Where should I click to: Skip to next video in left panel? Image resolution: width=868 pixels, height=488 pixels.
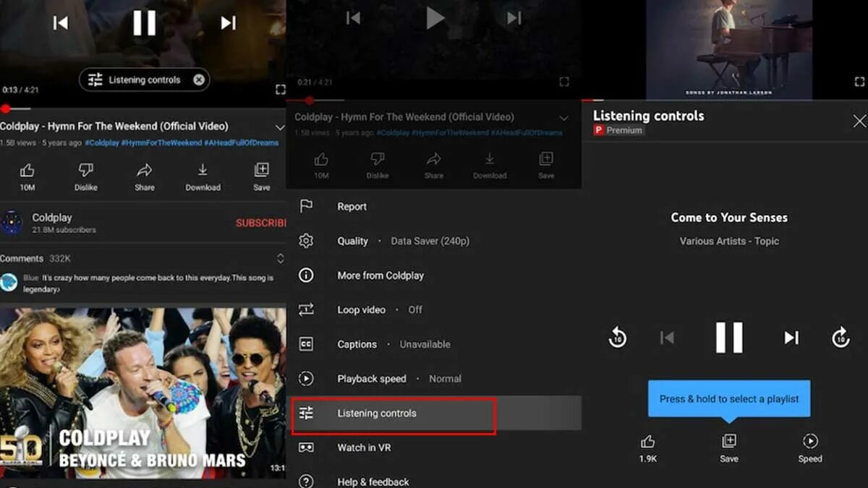pos(228,22)
